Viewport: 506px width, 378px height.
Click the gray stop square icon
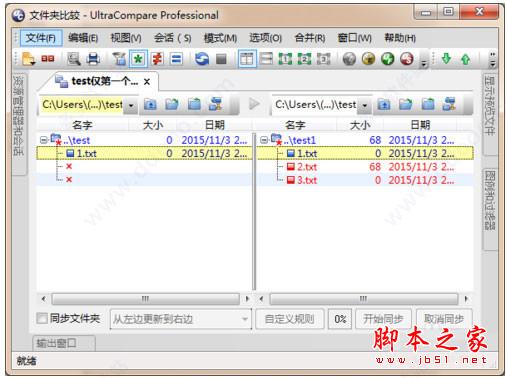[x=221, y=59]
